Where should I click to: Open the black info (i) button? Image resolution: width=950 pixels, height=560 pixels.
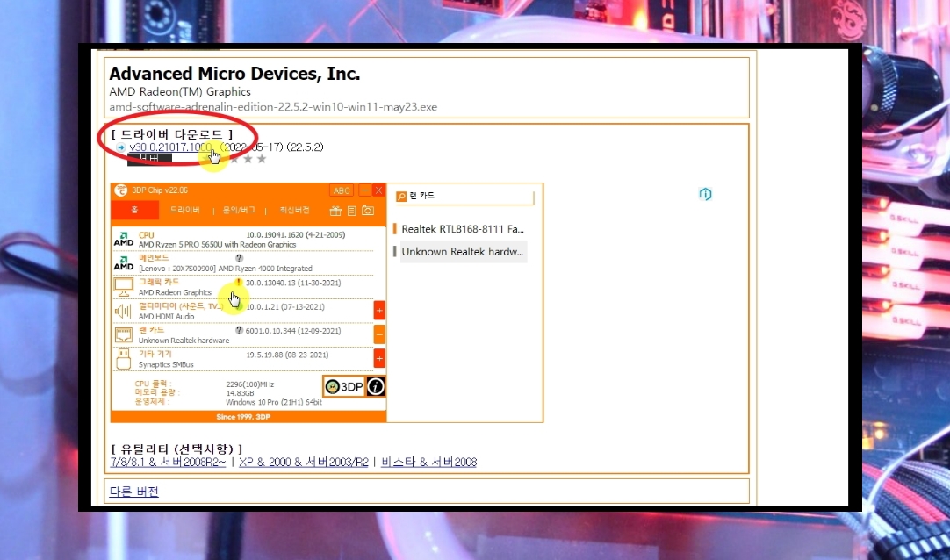pyautogui.click(x=376, y=386)
